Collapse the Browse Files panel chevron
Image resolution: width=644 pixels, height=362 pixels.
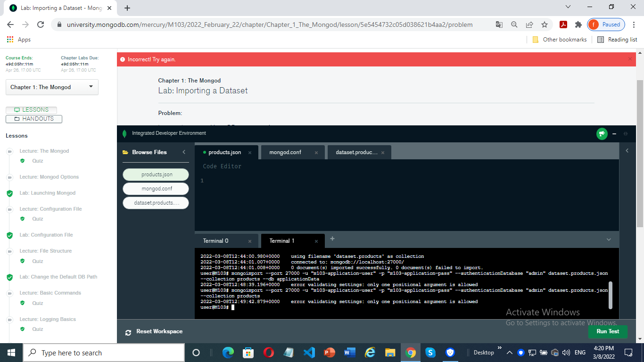point(184,152)
